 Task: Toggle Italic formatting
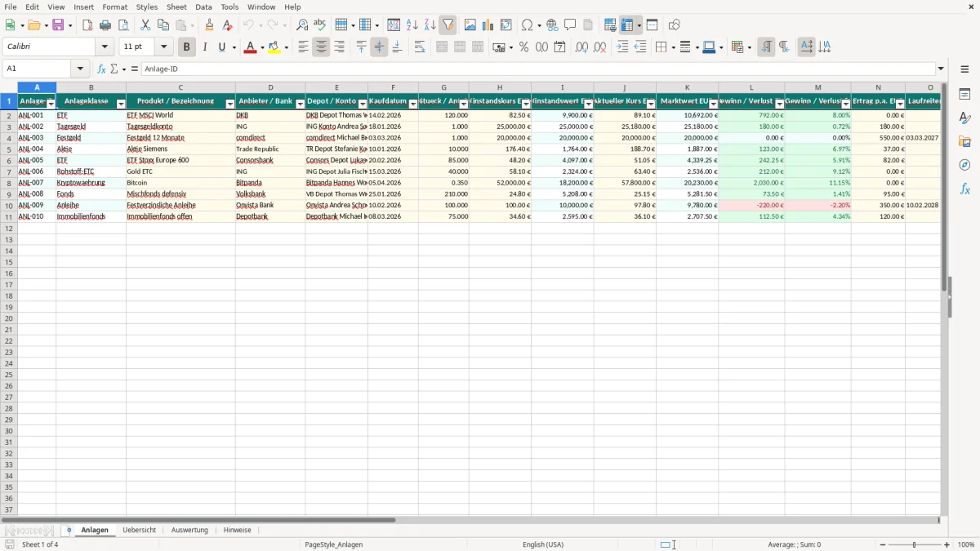205,47
